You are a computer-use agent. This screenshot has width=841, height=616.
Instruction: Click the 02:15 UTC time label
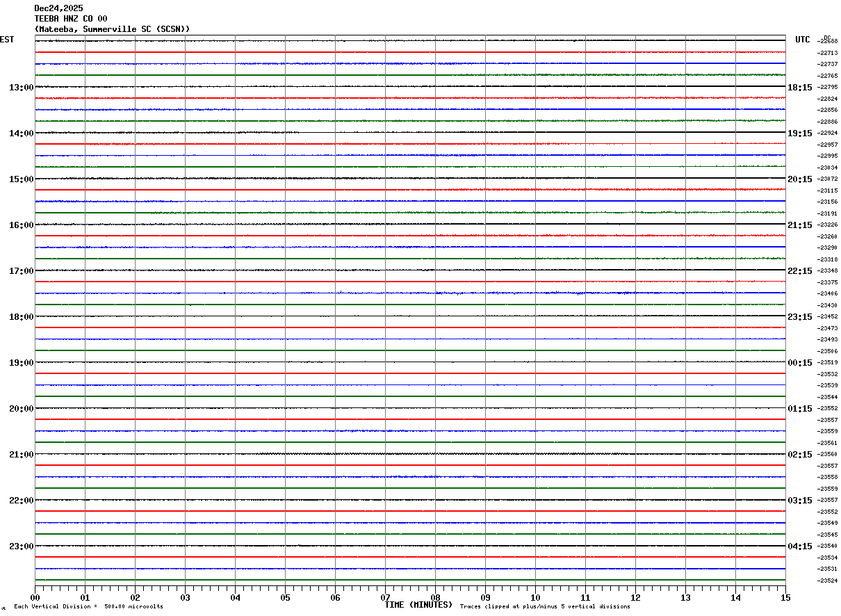(800, 455)
